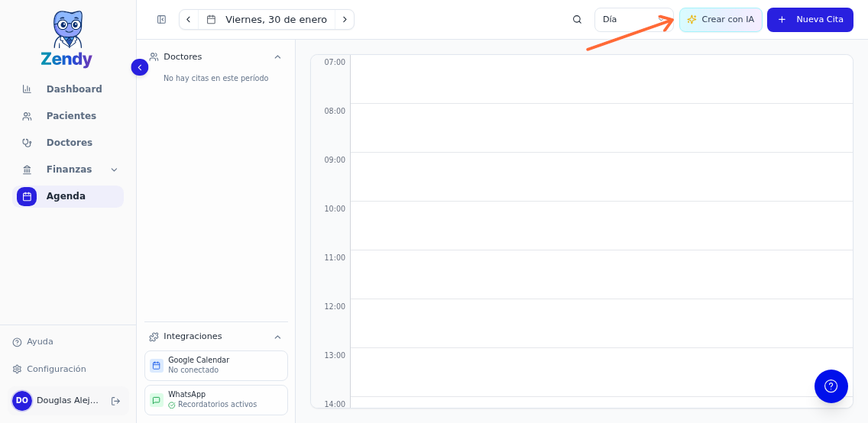Viewport: 868px width, 423px height.
Task: Click the search magnifier icon
Action: tap(577, 20)
